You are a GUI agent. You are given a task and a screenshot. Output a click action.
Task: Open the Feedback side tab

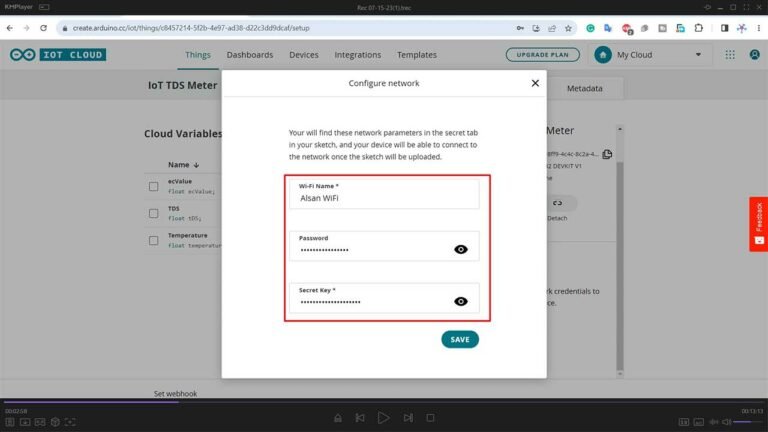758,224
